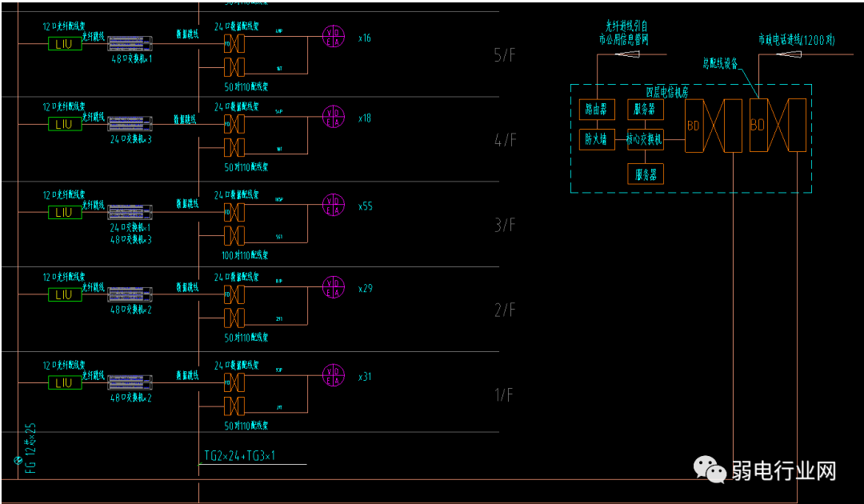Select the LIU box on floor 5/F
Screen dimensions: 864x504
(65, 44)
